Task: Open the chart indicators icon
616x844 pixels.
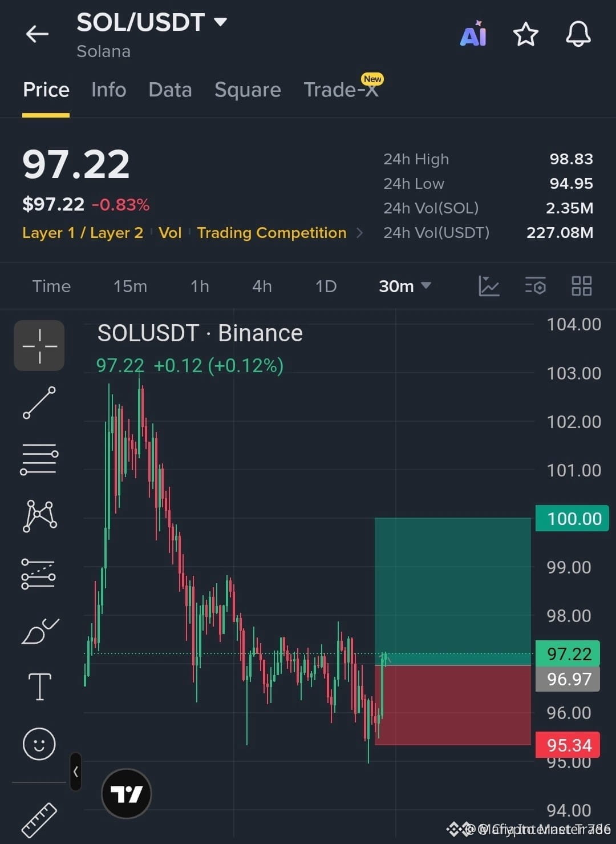Action: (489, 286)
